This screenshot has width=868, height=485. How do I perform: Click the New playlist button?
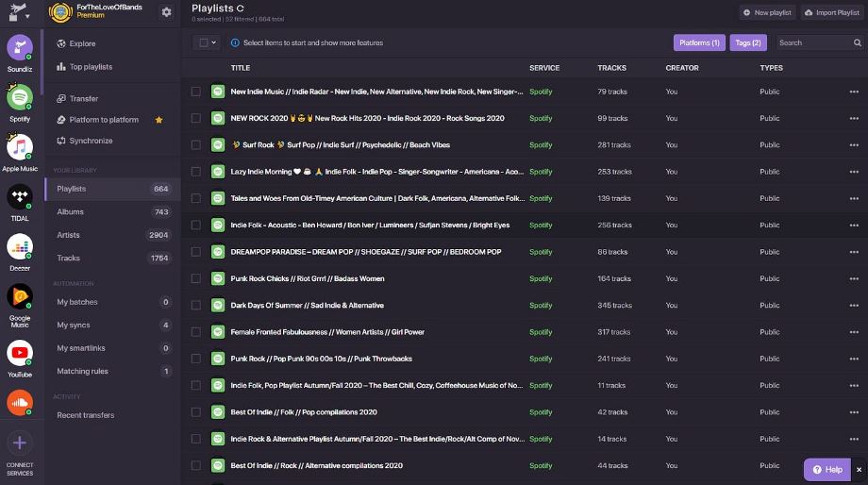pyautogui.click(x=767, y=12)
